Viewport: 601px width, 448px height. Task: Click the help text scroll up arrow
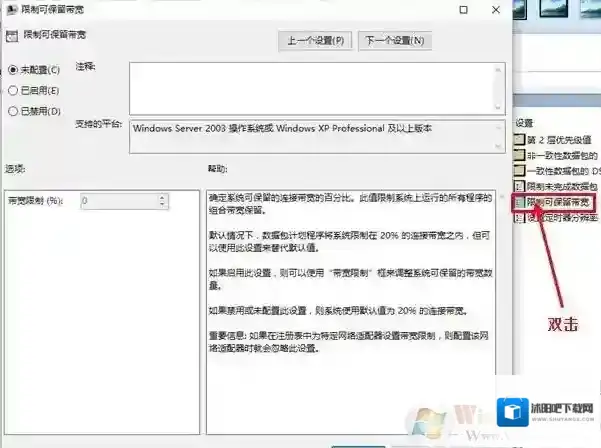pos(502,197)
